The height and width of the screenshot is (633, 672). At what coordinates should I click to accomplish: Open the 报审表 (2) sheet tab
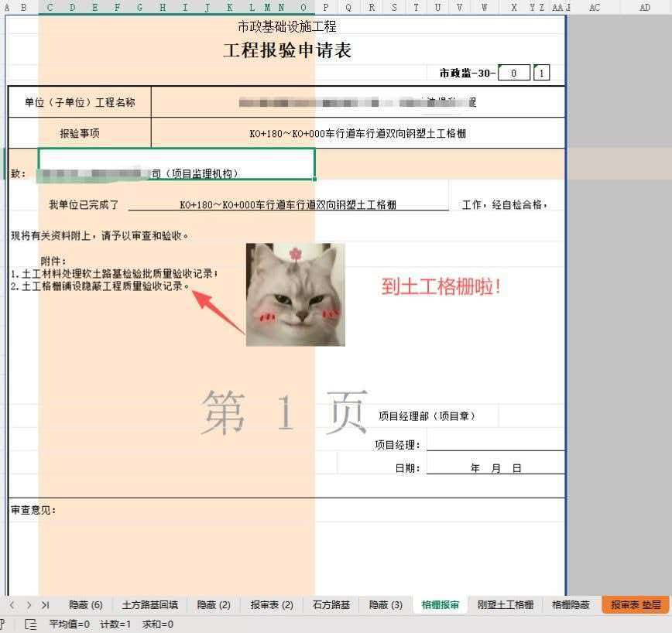[x=272, y=604]
